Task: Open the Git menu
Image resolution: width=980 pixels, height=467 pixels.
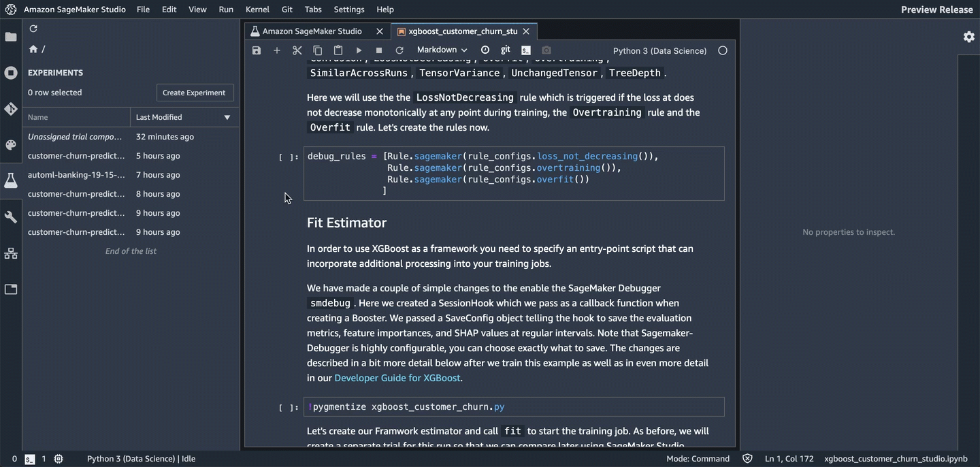Action: tap(287, 10)
